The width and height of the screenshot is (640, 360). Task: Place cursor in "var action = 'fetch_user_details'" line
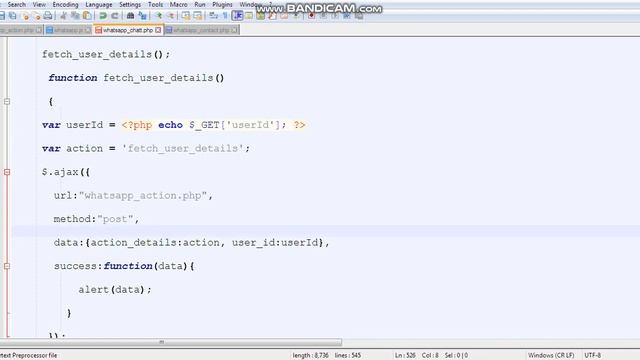click(146, 149)
